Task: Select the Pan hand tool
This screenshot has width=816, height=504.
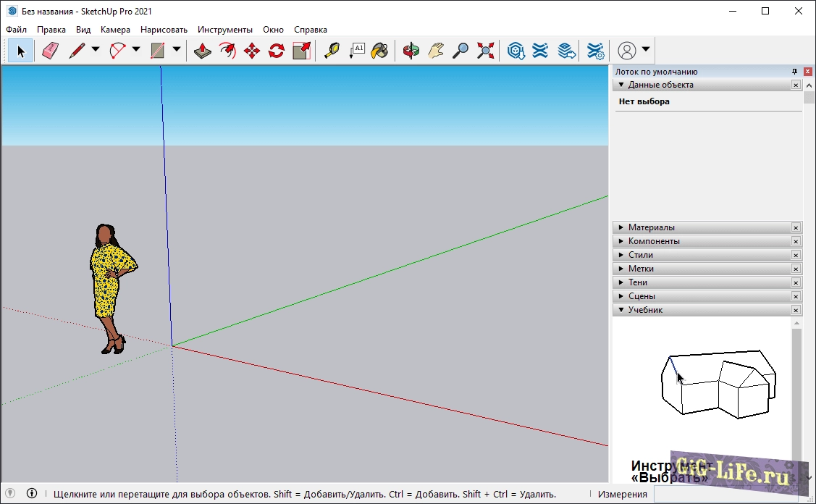Action: (x=436, y=51)
